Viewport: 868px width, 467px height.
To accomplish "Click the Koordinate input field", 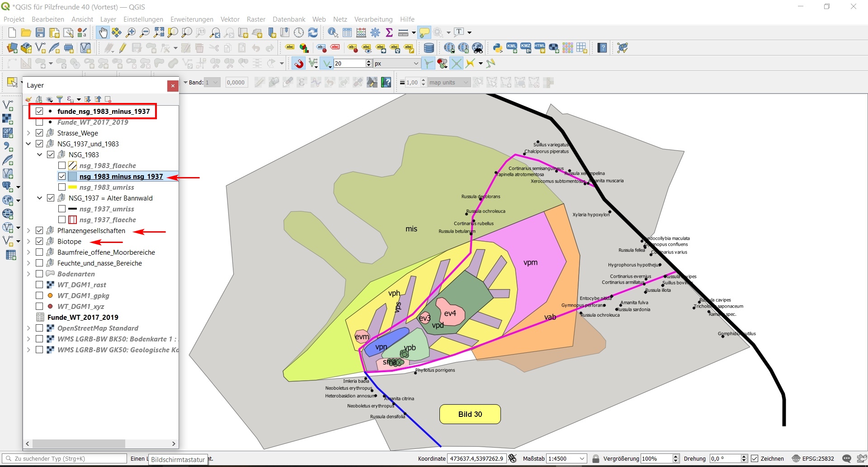I will [476, 459].
